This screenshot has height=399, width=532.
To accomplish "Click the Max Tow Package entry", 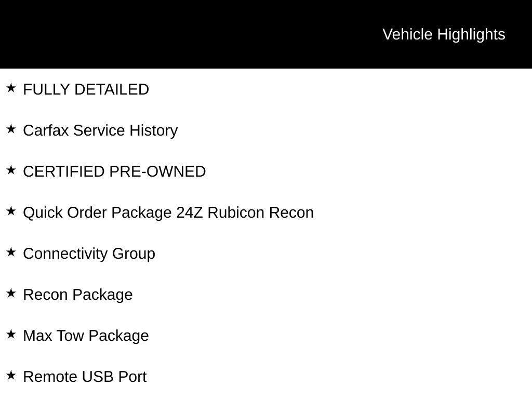I will pyautogui.click(x=86, y=336).
